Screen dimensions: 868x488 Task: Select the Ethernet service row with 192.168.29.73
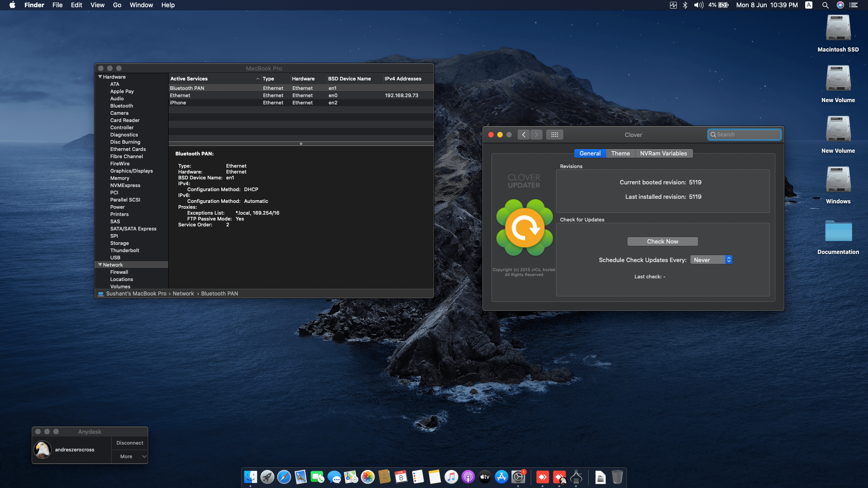point(301,95)
